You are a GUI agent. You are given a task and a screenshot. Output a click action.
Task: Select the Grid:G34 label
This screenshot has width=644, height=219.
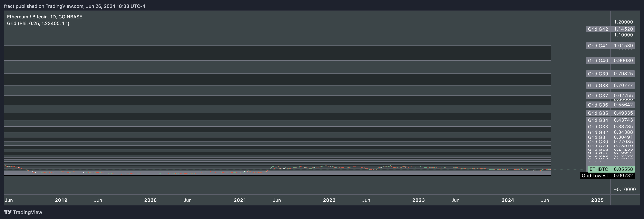coord(598,120)
